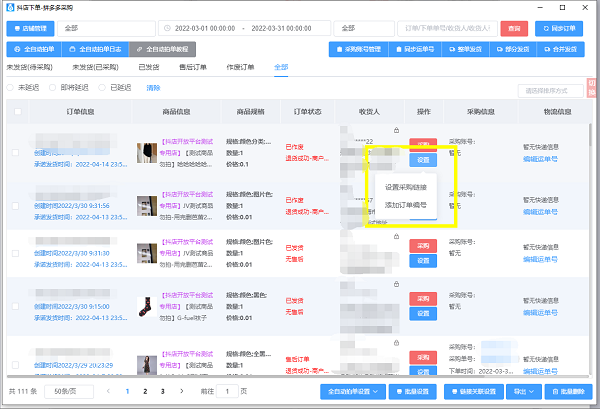Tick the select-all checkbox in table header
Viewport: 600px width, 409px height.
tap(18, 112)
